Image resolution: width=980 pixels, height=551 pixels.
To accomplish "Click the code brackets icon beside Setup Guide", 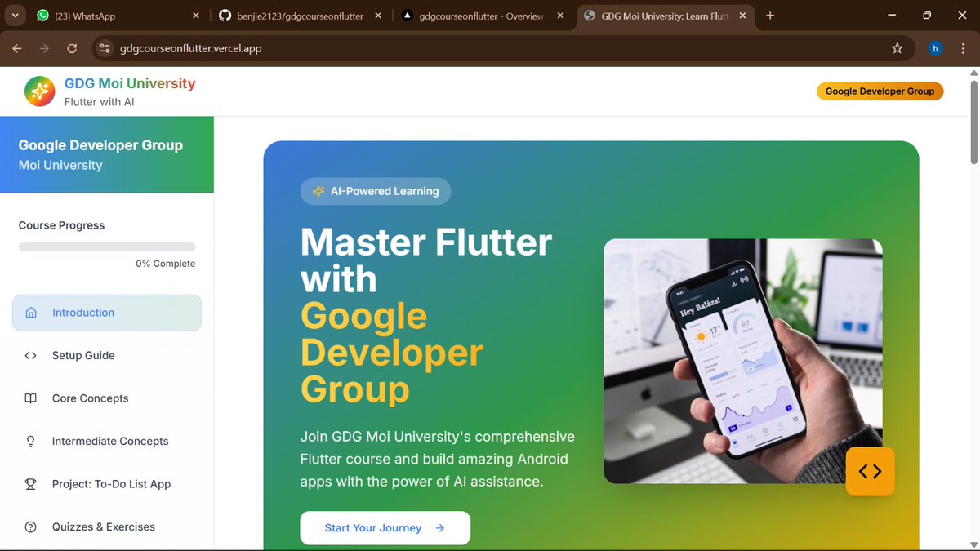I will click(x=31, y=355).
